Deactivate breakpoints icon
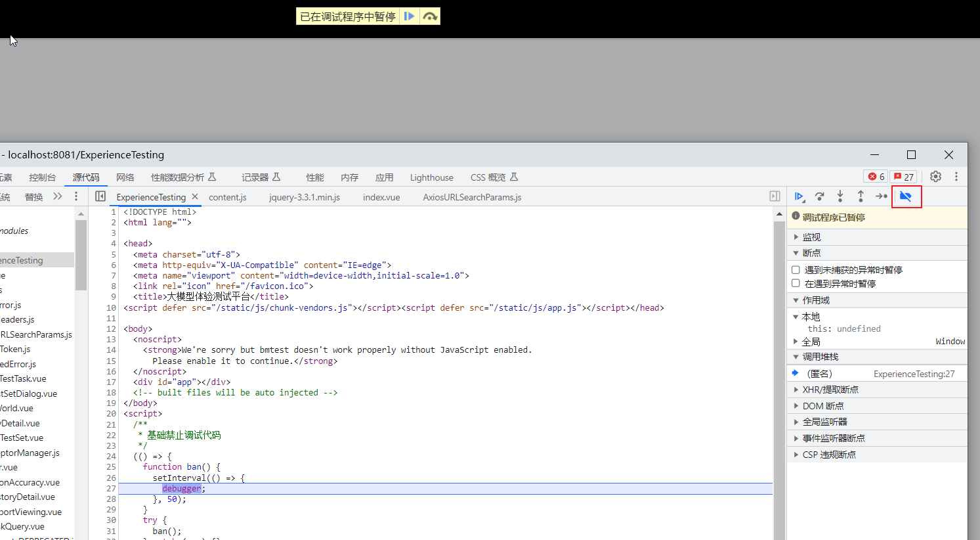Viewport: 980px width, 540px height. pyautogui.click(x=906, y=196)
